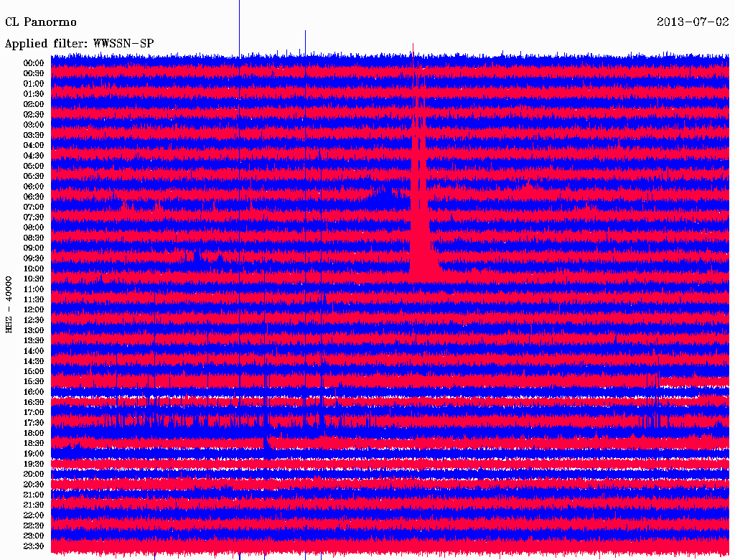Viewport: 735px width, 560px height.
Task: Click the 14:30 time label
Action: pyautogui.click(x=33, y=361)
